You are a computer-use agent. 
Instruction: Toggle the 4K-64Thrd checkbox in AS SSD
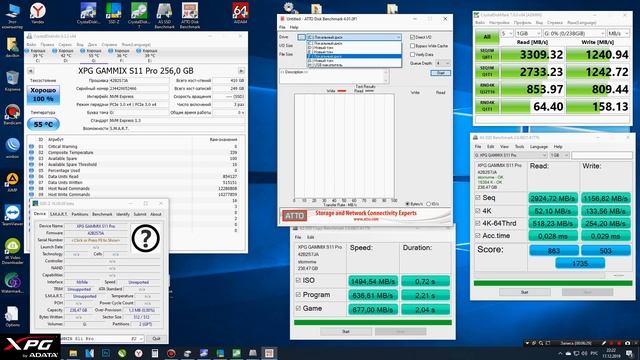coord(478,223)
